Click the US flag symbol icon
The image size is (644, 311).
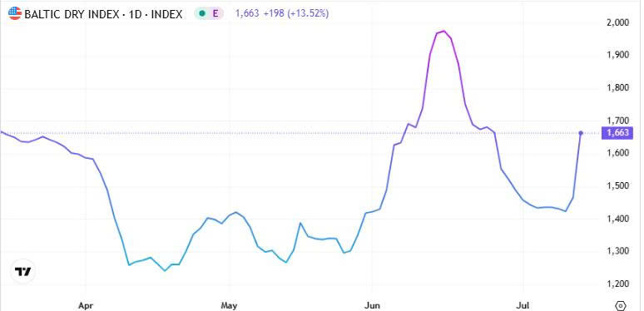15,13
